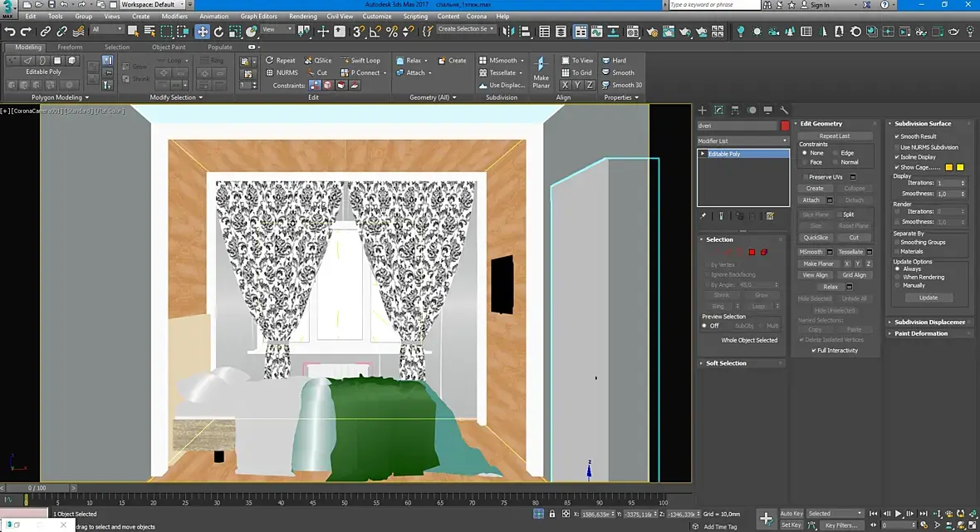
Task: Click the red object color swatch
Action: pos(785,126)
